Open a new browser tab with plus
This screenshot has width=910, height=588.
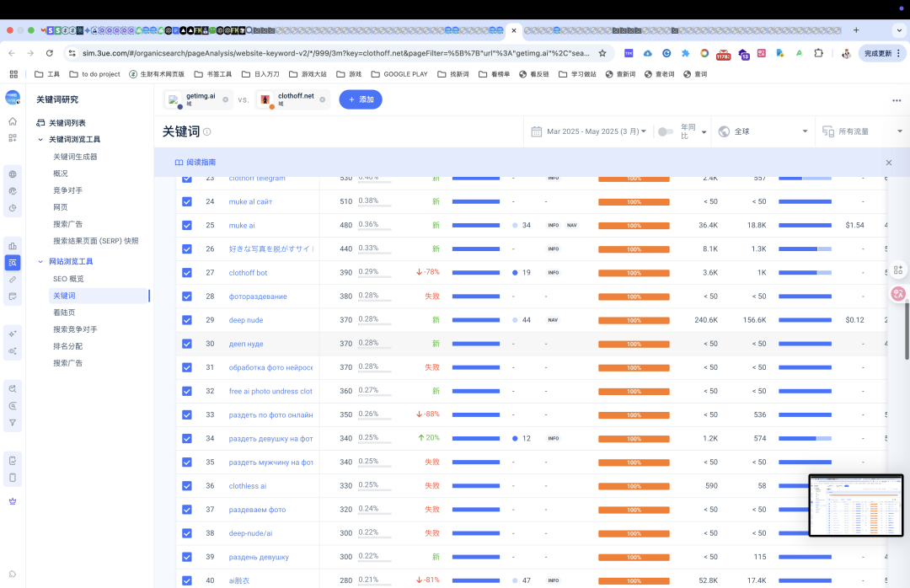pyautogui.click(x=856, y=30)
